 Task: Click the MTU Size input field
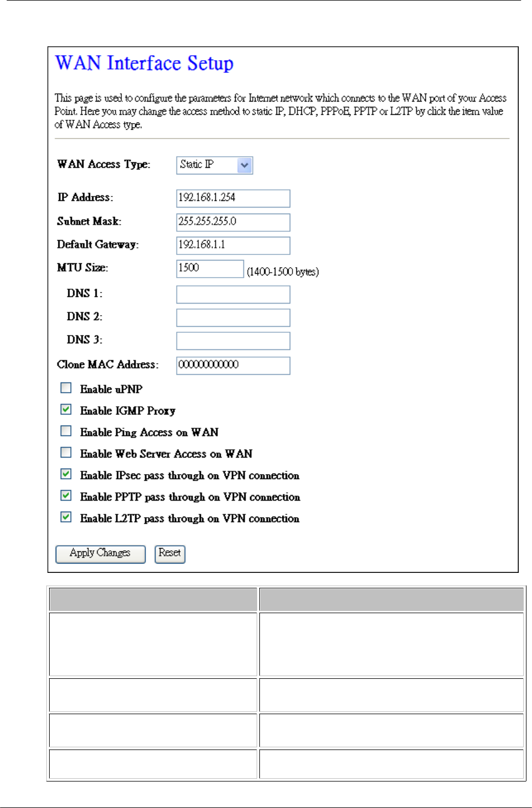[x=210, y=269]
